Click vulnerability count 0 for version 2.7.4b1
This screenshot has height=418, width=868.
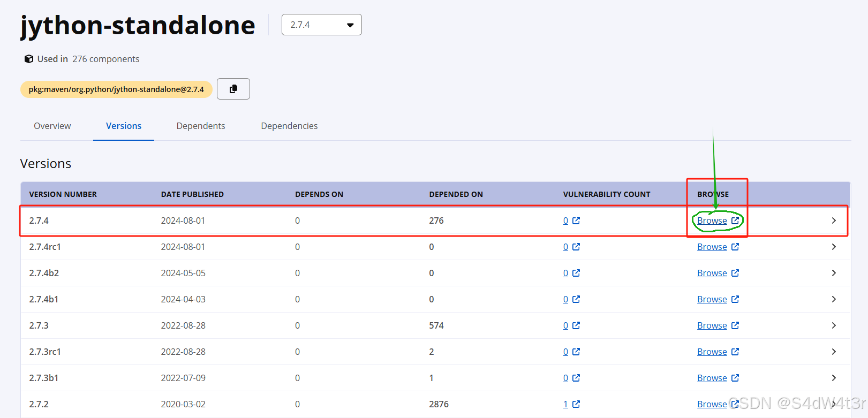(x=565, y=299)
